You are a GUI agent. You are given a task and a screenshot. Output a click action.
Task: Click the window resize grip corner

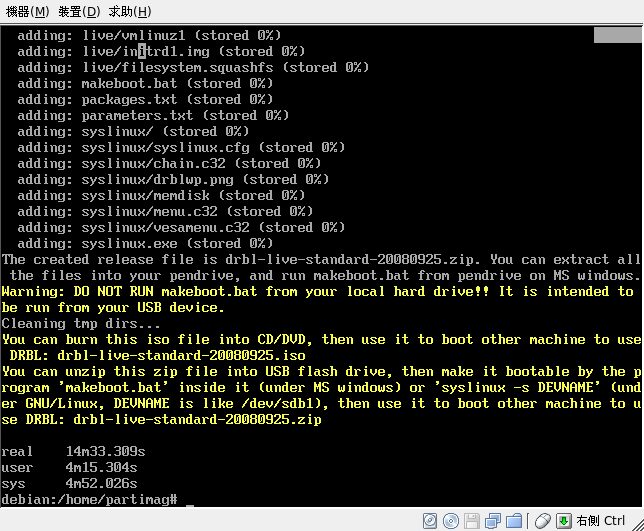pyautogui.click(x=637, y=524)
